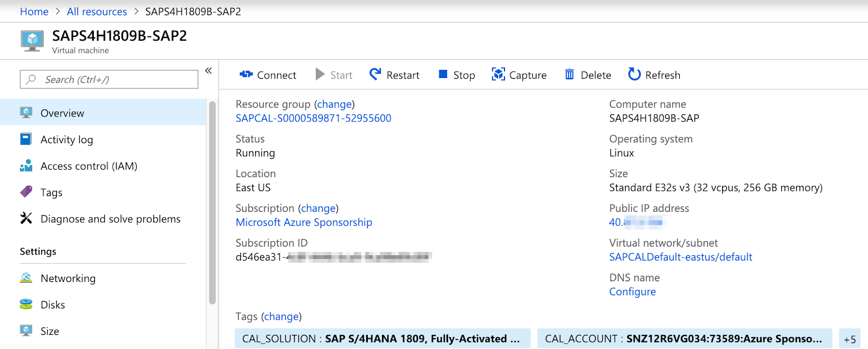
Task: Click the Disks stack icon
Action: pyautogui.click(x=26, y=305)
